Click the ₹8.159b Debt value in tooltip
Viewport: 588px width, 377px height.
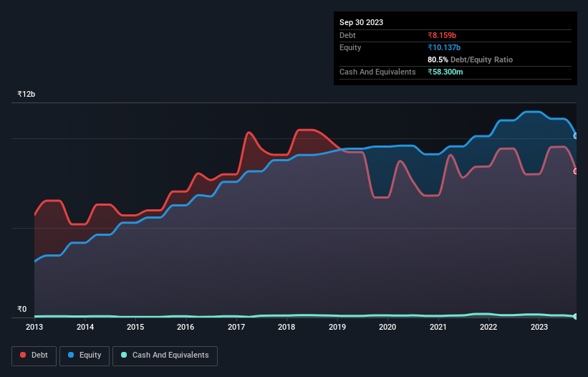point(442,35)
